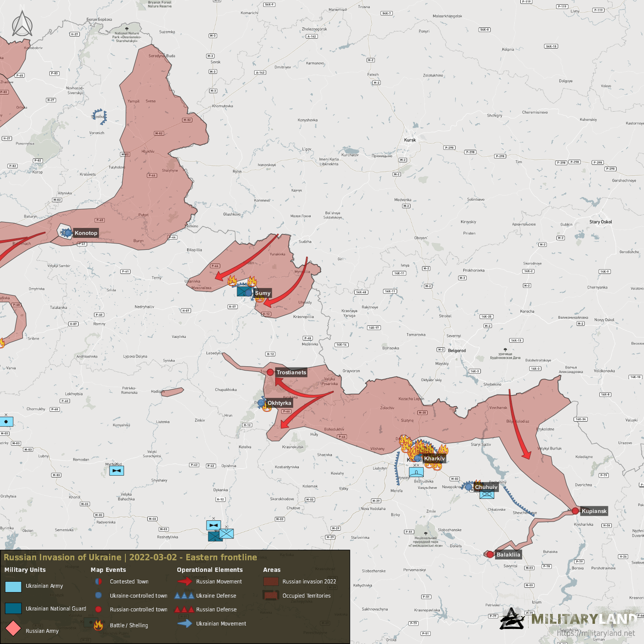Click the Ukrainian Movement blue arrow icon

click(x=185, y=623)
